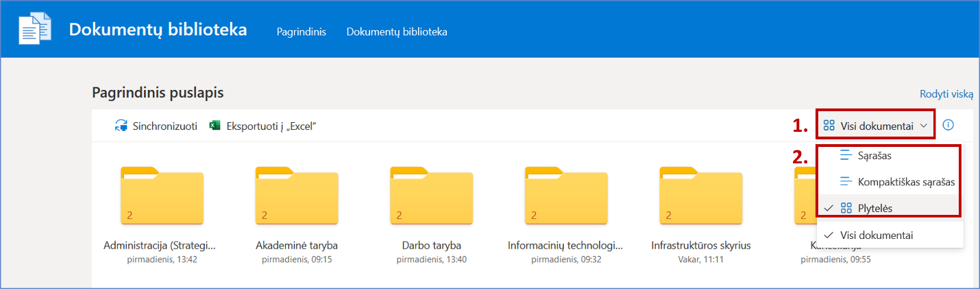Click the Dokumentų biblioteka site title

[x=158, y=30]
